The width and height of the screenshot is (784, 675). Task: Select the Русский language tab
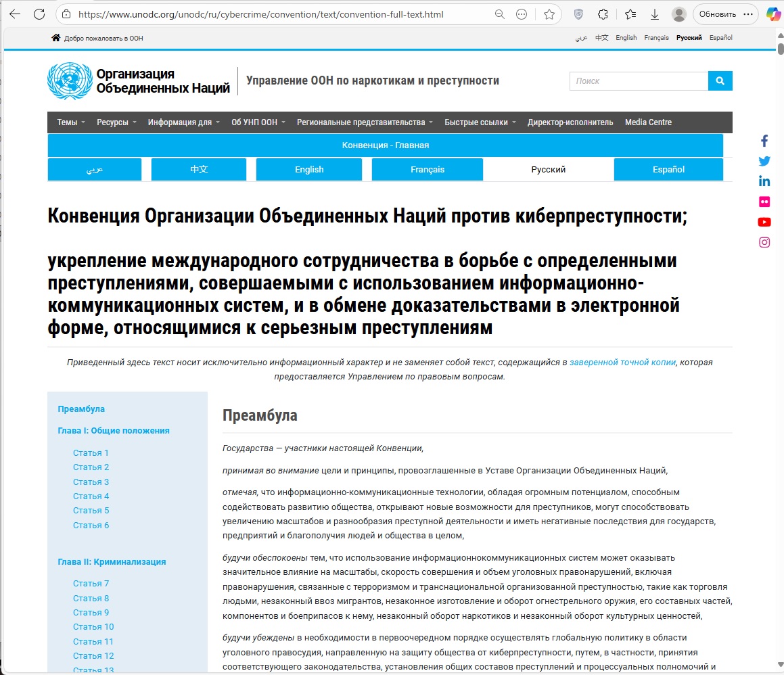(548, 170)
